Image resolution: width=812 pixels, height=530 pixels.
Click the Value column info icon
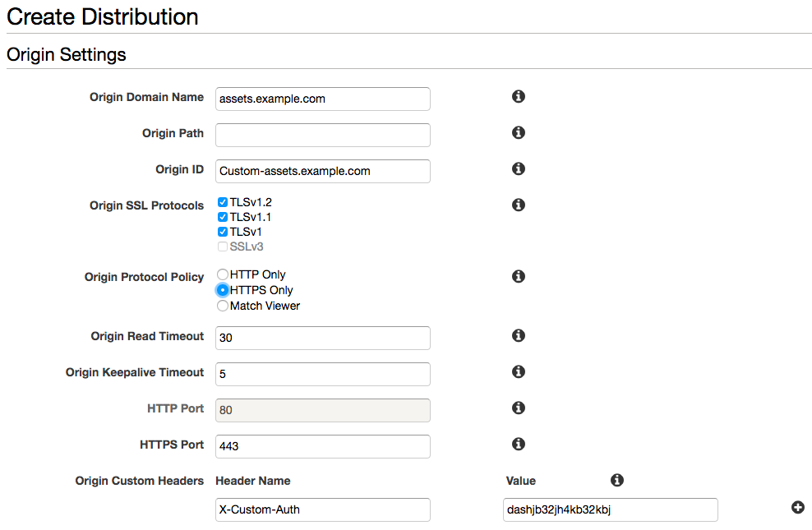tap(617, 480)
